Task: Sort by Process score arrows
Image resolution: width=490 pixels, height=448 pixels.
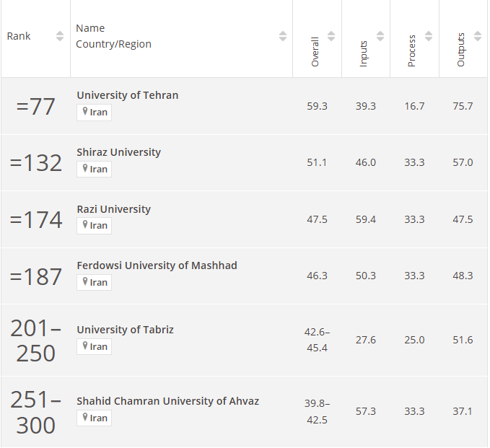Action: [x=429, y=36]
